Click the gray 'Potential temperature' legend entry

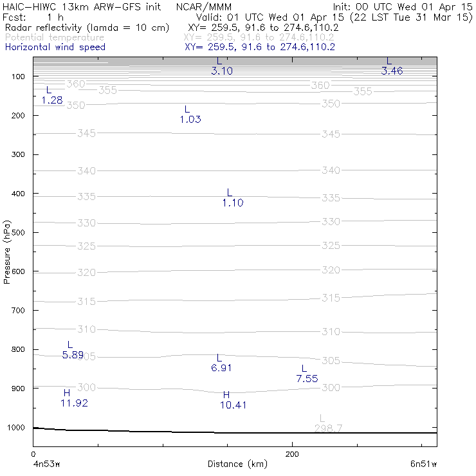(x=55, y=38)
